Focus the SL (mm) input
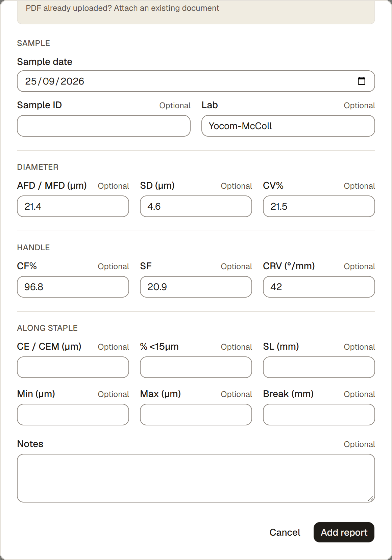The width and height of the screenshot is (392, 560). 319,367
